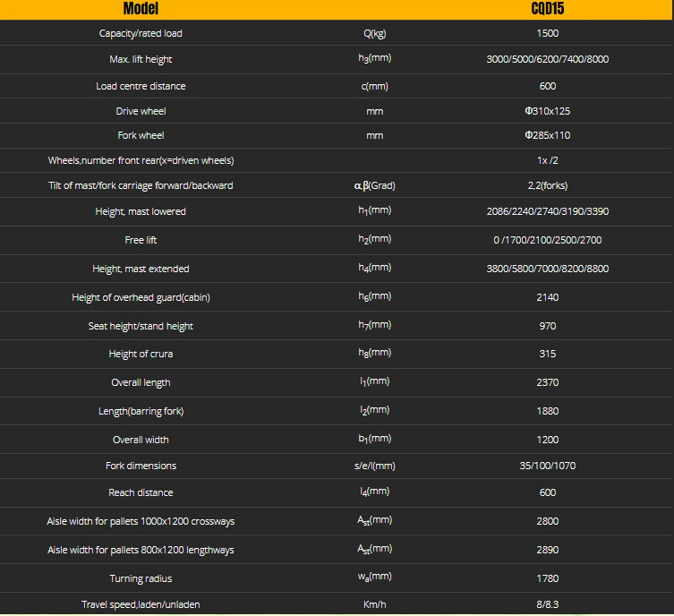
Task: Click the Drive wheel size Φ310x125
Action: (x=548, y=111)
